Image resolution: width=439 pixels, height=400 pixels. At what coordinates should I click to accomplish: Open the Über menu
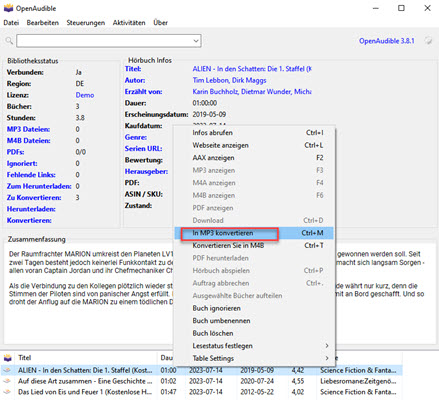tap(160, 23)
